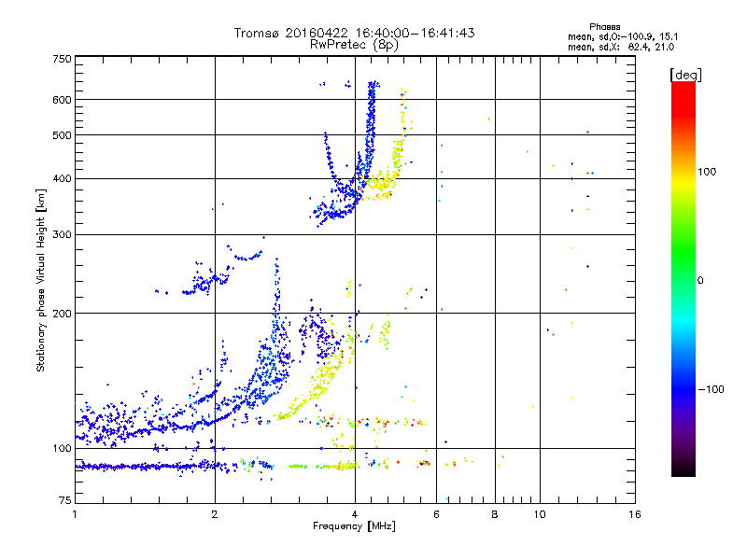747x560 pixels.
Task: Click the colorbar tick label '-100'
Action: pos(711,389)
